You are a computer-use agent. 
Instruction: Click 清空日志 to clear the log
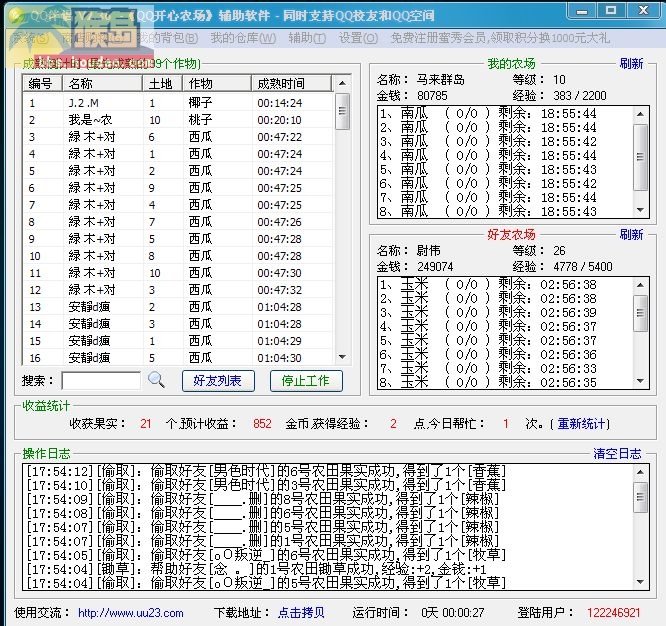617,454
